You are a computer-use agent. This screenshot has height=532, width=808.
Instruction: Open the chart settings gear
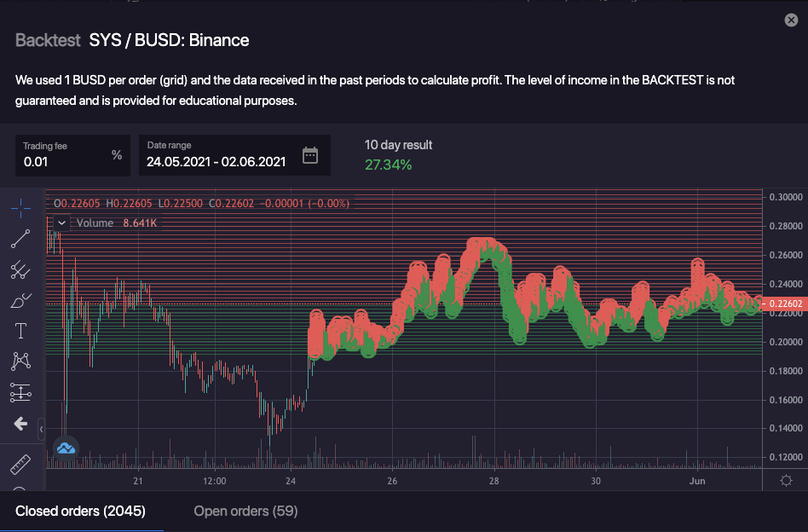[x=786, y=481]
